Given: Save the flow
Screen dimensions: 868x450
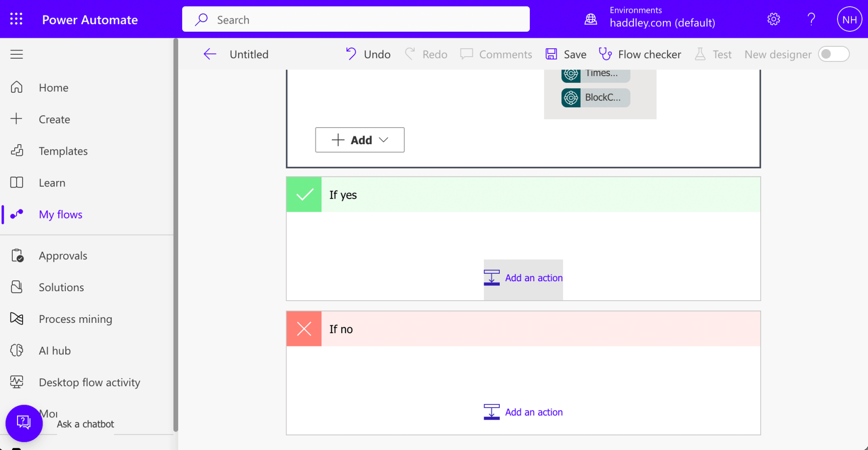Looking at the screenshot, I should click(x=566, y=54).
